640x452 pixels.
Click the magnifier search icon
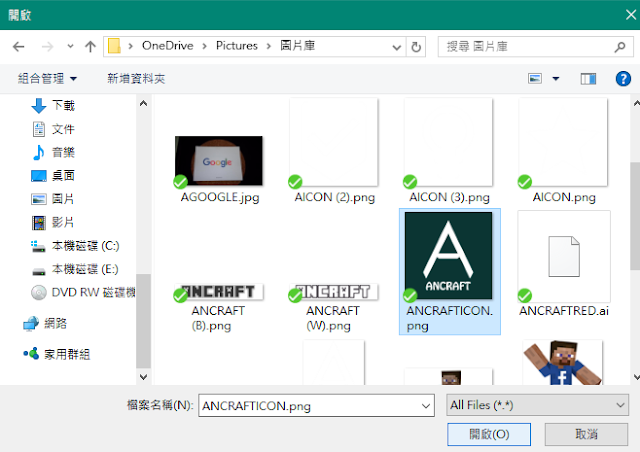click(x=620, y=47)
